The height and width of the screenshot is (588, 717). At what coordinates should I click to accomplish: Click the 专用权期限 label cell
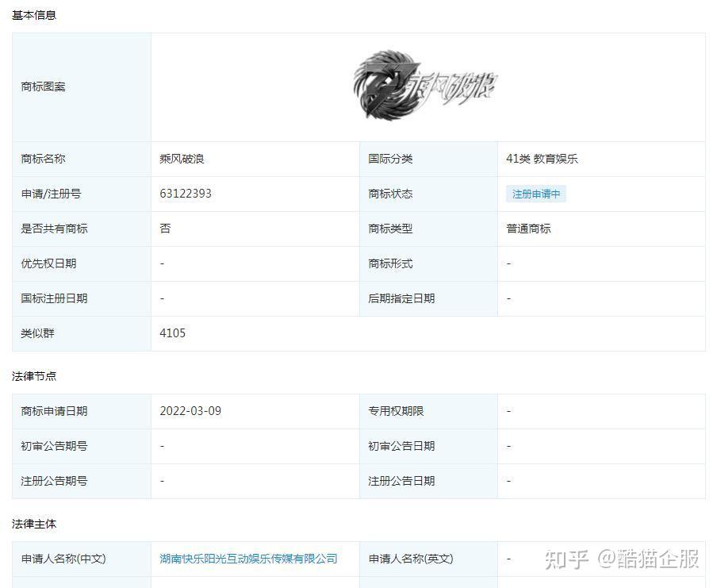pyautogui.click(x=428, y=411)
